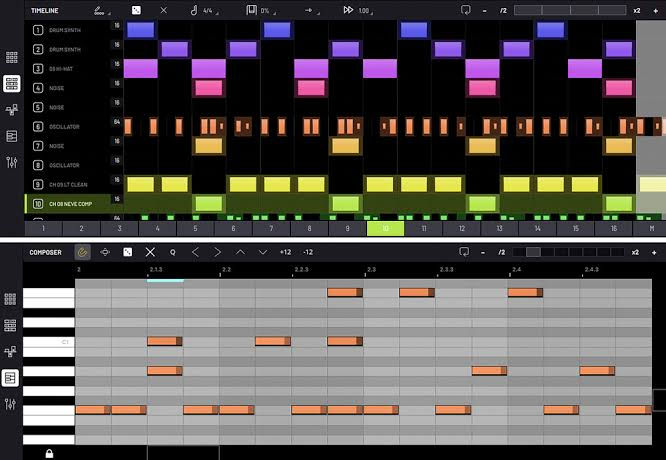Click the X clear icon in Composer toolbar
The height and width of the screenshot is (460, 666).
pos(150,252)
